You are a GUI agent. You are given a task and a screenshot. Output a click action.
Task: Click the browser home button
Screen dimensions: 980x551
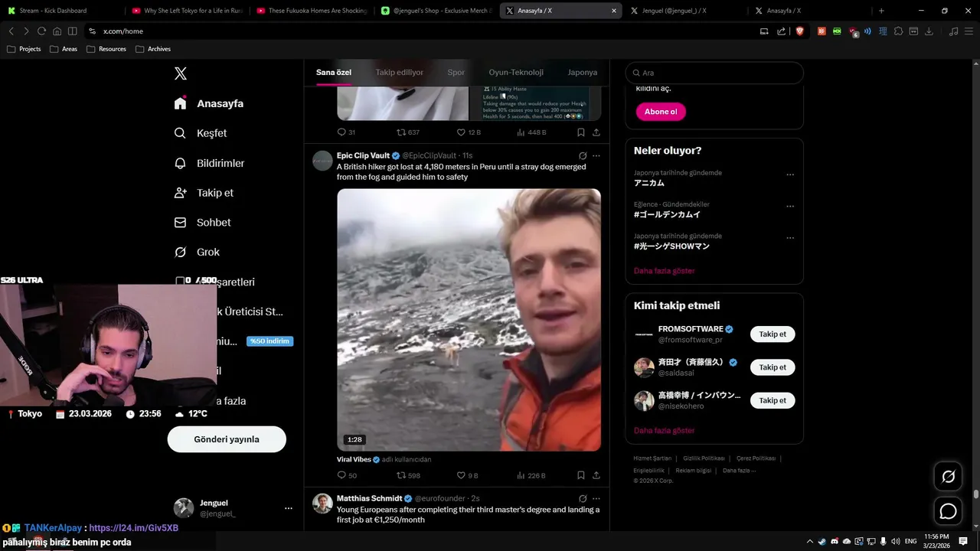click(x=57, y=31)
